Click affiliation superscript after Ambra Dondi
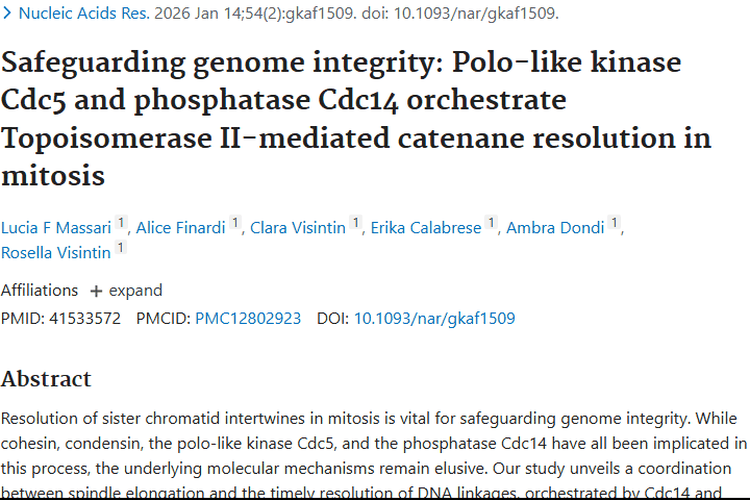750x500 pixels. coord(614,224)
